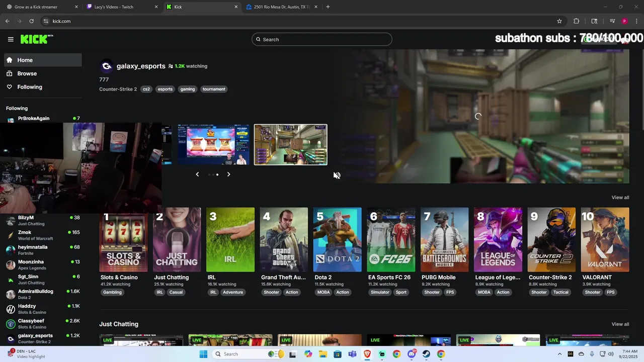The width and height of the screenshot is (644, 362).
Task: Open Discord from taskbar
Action: [412, 354]
